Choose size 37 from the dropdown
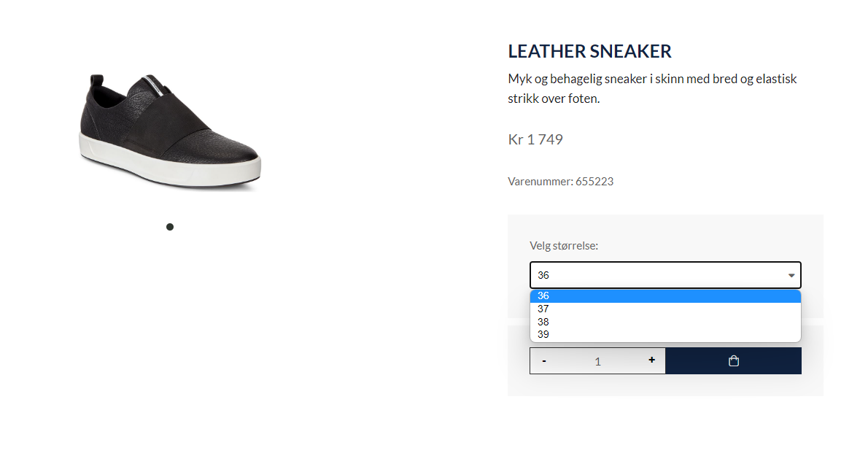Screen dimensions: 868x456 [665, 309]
